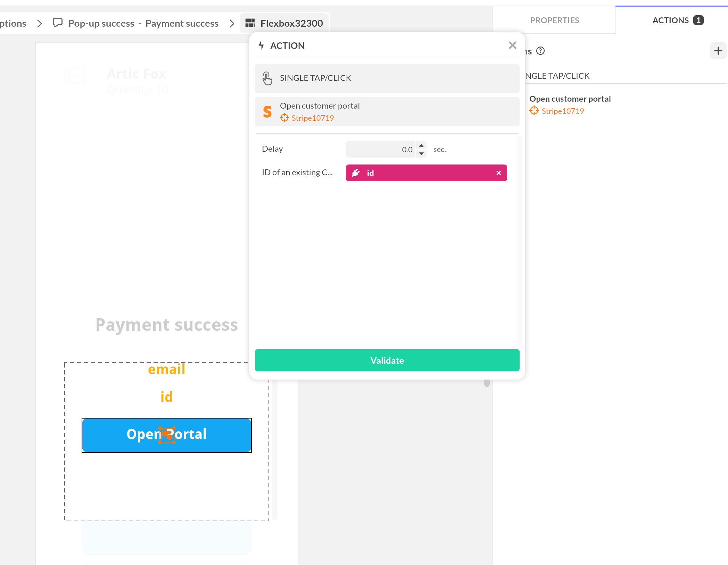Click crosshair icon next to Stripe10719 in right panel

point(534,111)
